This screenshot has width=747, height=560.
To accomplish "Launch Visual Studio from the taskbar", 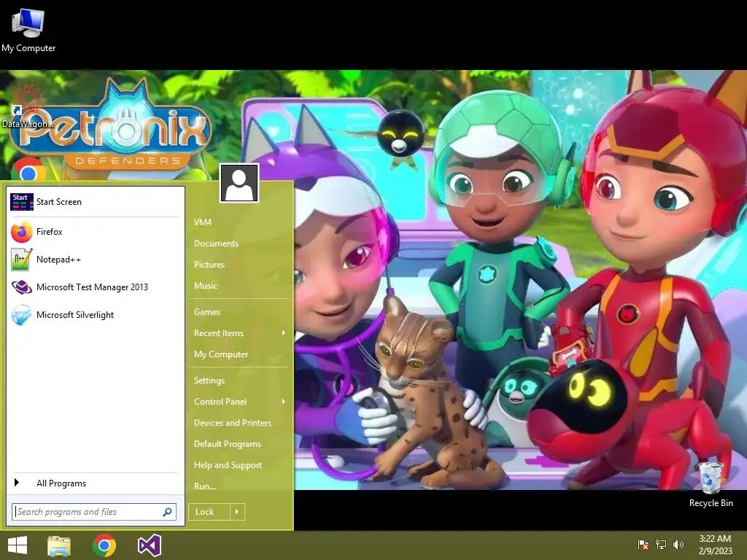I will [x=150, y=545].
